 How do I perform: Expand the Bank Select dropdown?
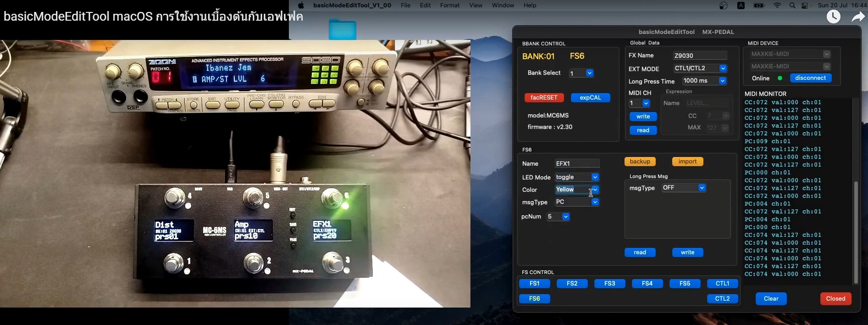pos(590,73)
